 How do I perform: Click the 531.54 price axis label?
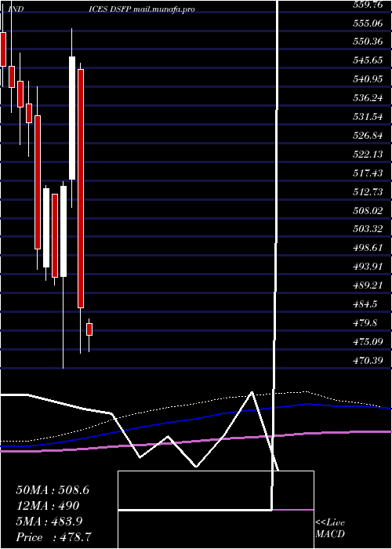pos(368,117)
